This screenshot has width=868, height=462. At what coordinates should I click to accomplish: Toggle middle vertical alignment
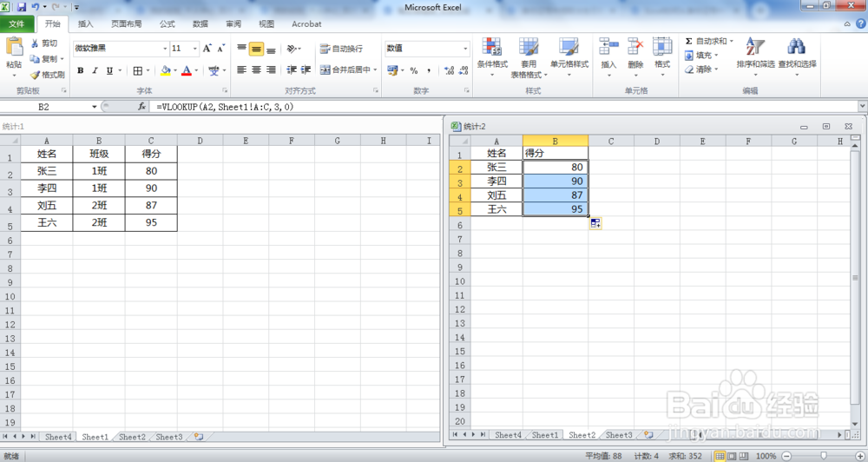pos(256,49)
